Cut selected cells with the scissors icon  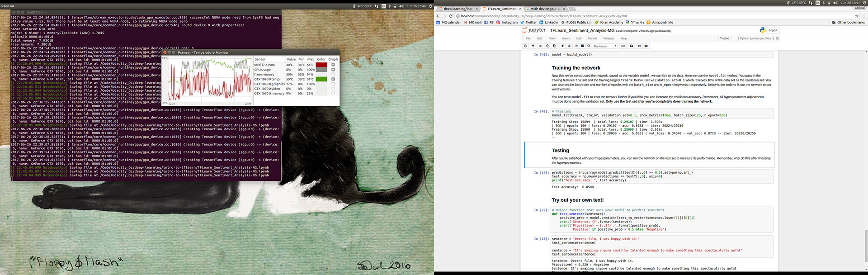(541, 46)
